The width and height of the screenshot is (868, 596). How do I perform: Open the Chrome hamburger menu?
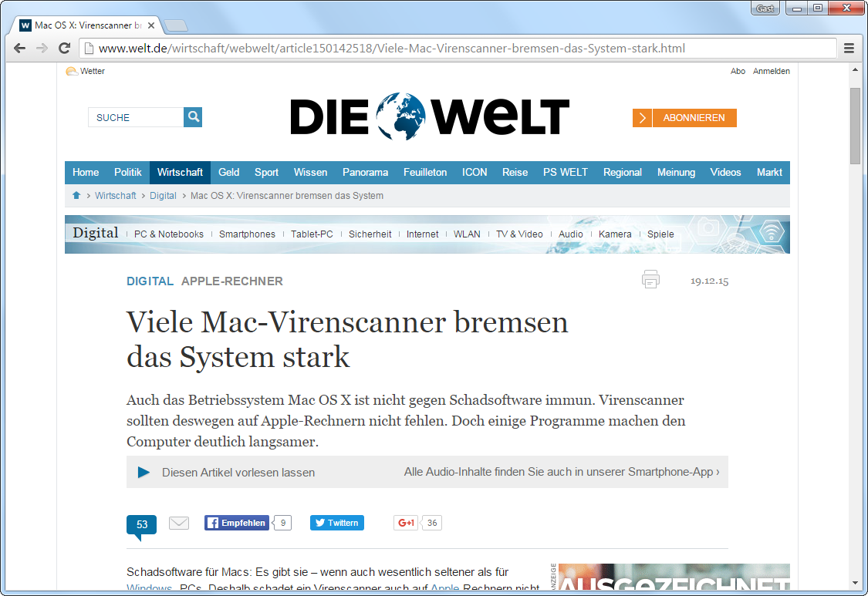[849, 49]
